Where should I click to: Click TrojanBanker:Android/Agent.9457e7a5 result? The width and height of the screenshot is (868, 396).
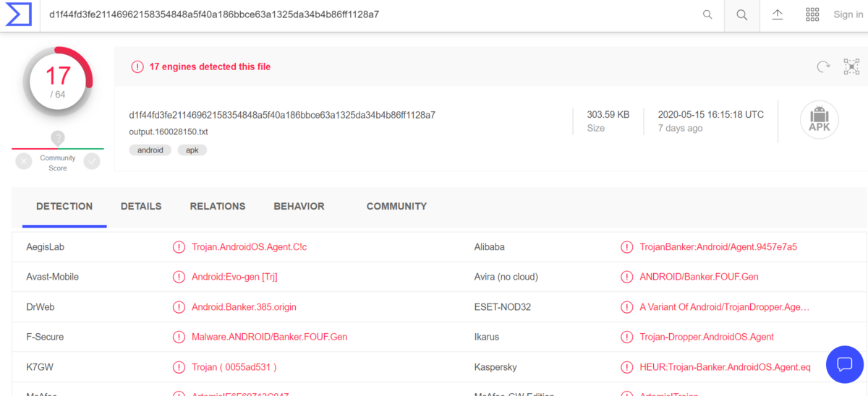click(718, 247)
